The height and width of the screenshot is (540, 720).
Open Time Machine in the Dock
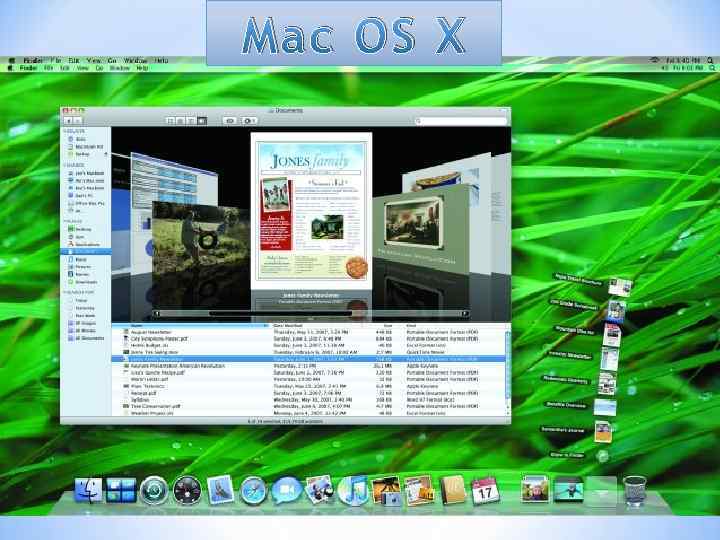click(154, 490)
